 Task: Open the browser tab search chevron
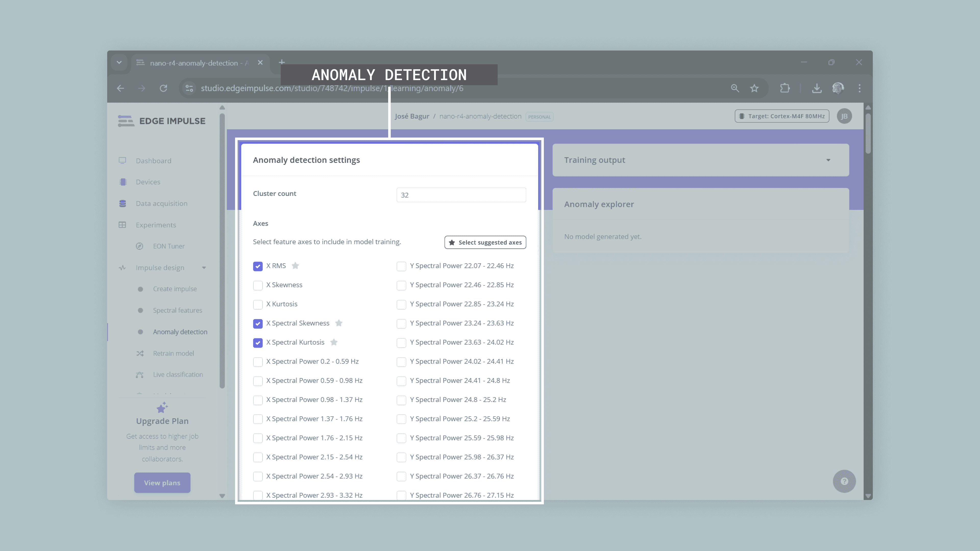pos(119,62)
